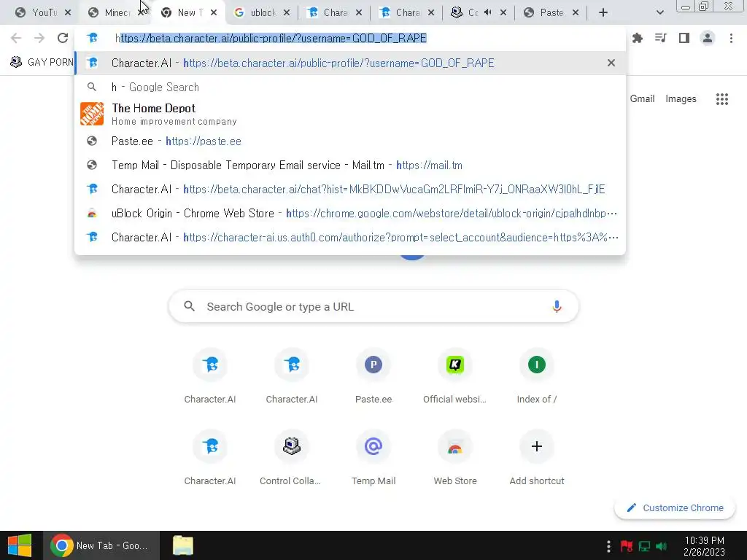Select Character.AI auth0 authorize suggestion

point(350,237)
